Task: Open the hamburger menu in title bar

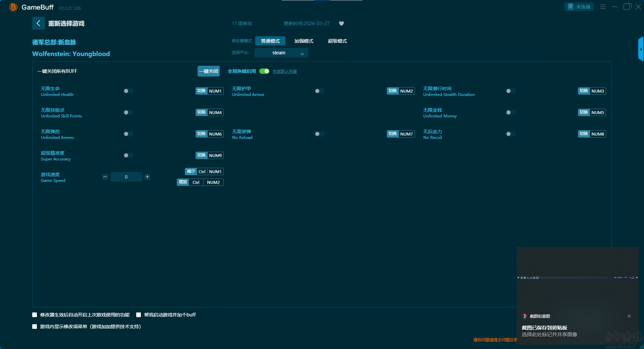Action: click(x=603, y=7)
